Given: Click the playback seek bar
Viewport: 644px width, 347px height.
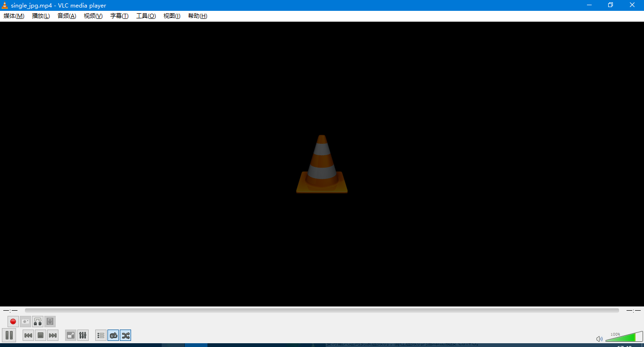Looking at the screenshot, I should click(x=322, y=310).
